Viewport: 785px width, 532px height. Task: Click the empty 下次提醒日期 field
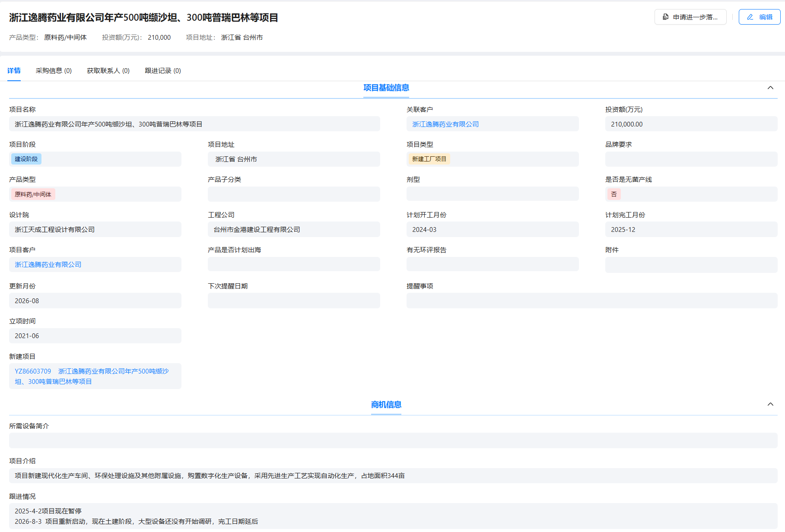294,301
